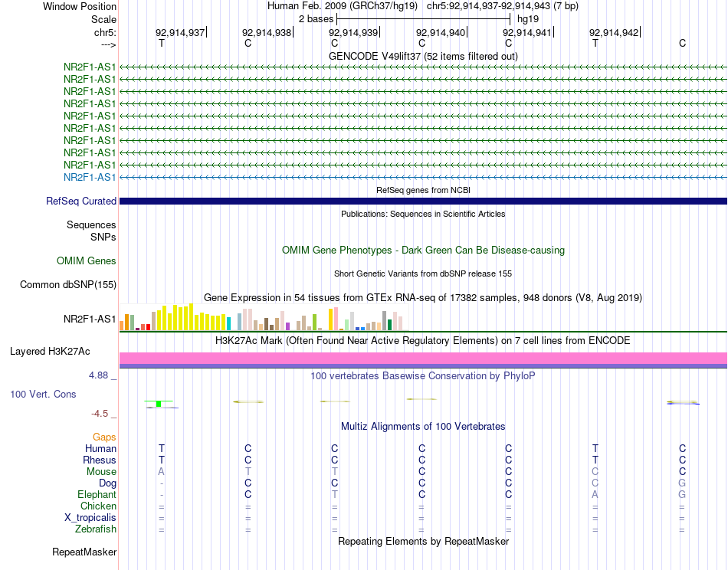Open the RefSeq genes from NCBI title
The height and width of the screenshot is (570, 728).
point(423,190)
